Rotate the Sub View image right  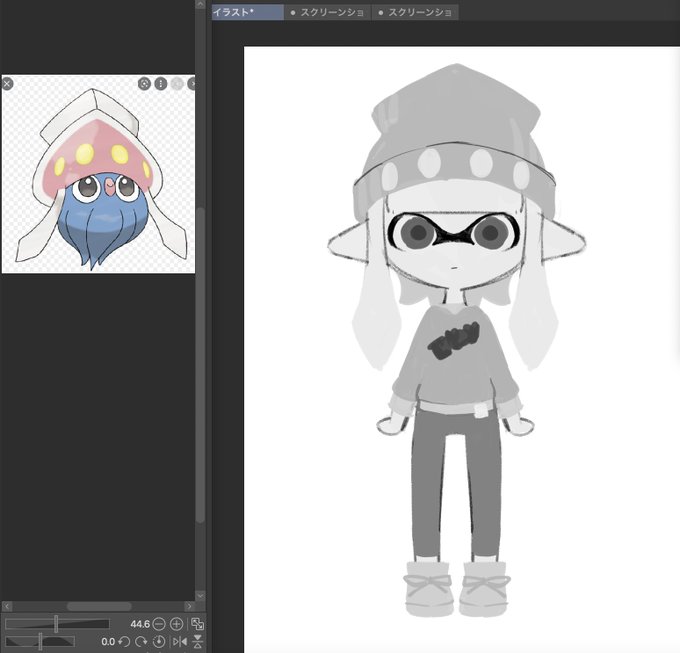coord(141,641)
